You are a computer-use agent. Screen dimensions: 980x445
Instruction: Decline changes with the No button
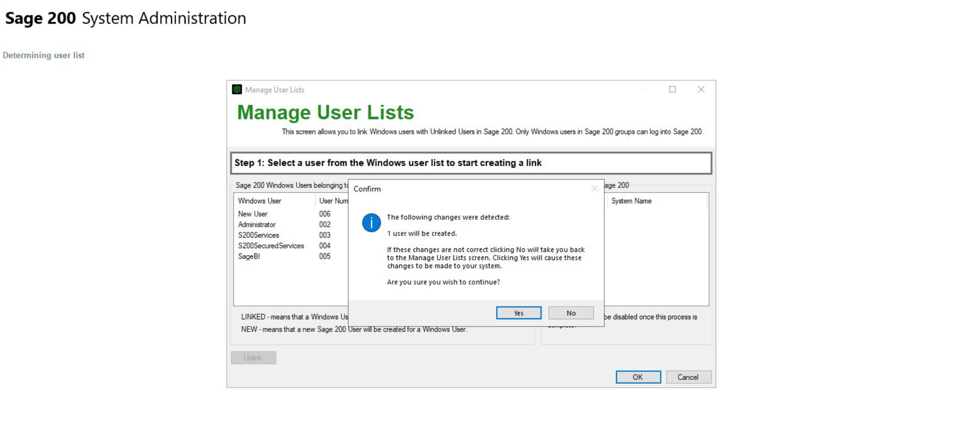coord(571,313)
